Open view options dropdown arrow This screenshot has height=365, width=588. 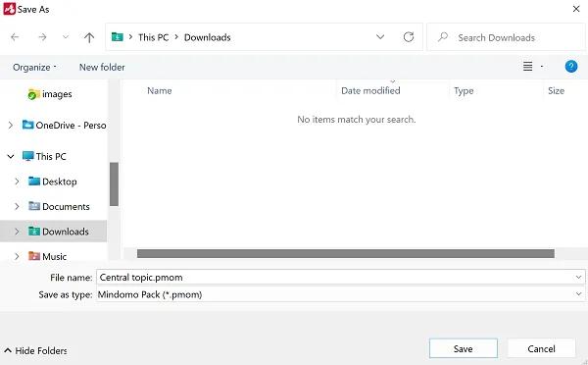click(542, 67)
